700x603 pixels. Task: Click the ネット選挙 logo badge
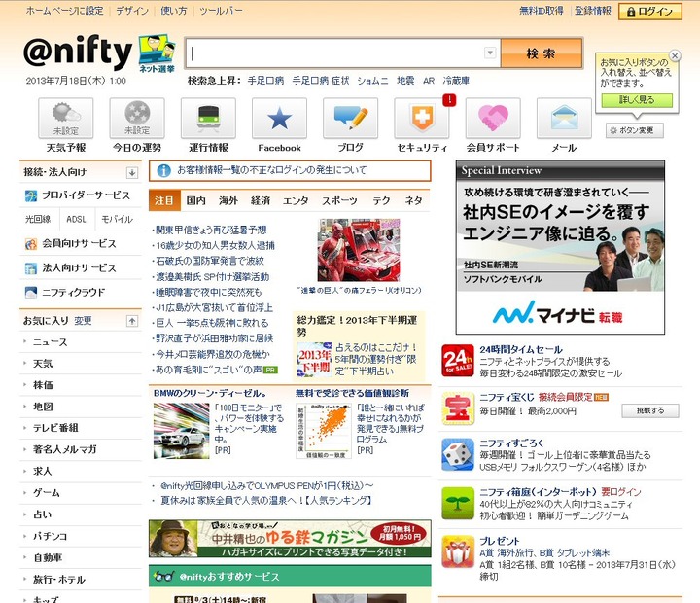pos(157,53)
